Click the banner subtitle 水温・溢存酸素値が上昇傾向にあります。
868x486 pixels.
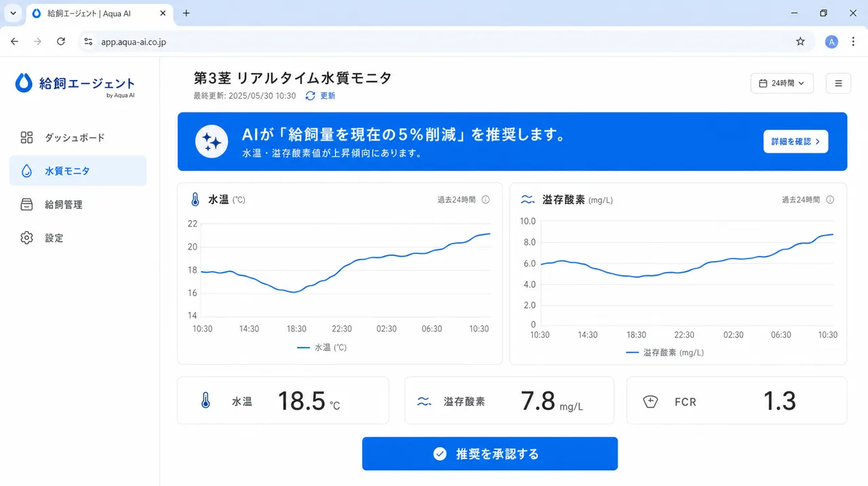pyautogui.click(x=332, y=153)
